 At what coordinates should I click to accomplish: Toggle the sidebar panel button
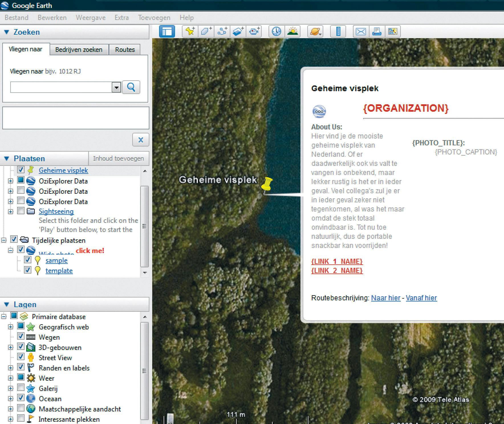(167, 31)
